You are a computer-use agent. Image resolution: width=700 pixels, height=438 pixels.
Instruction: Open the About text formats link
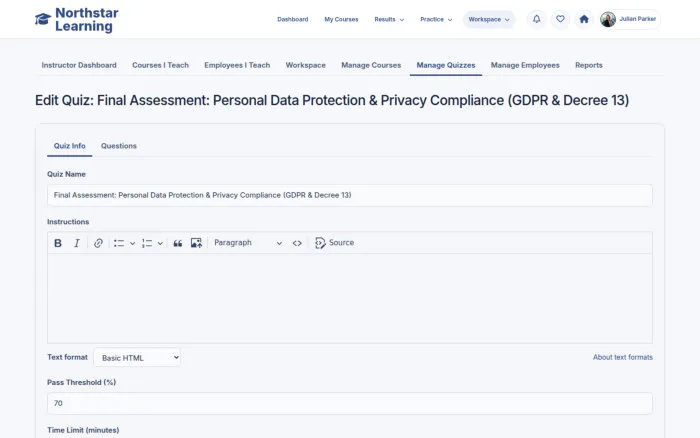pos(622,357)
